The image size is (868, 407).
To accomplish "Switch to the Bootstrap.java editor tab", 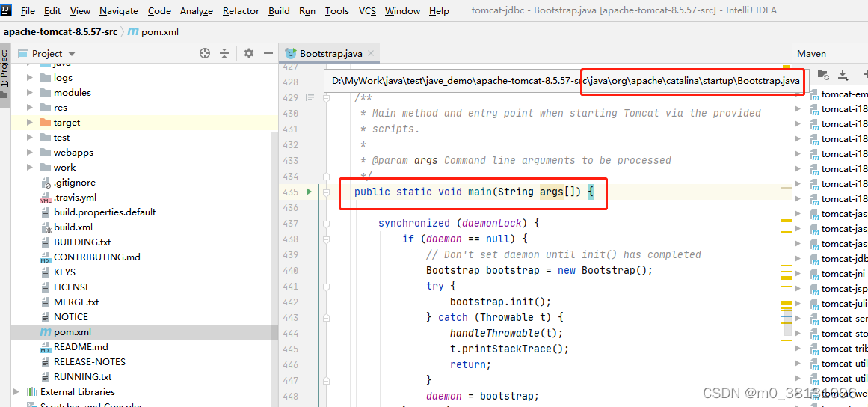I will [331, 53].
